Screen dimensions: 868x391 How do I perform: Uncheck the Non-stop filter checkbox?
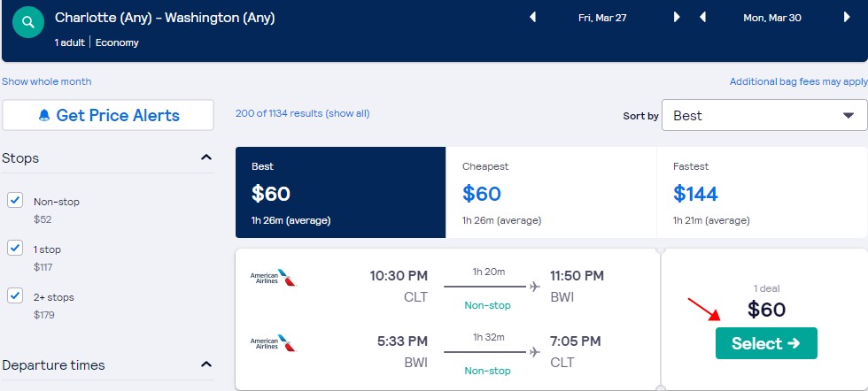(x=15, y=200)
